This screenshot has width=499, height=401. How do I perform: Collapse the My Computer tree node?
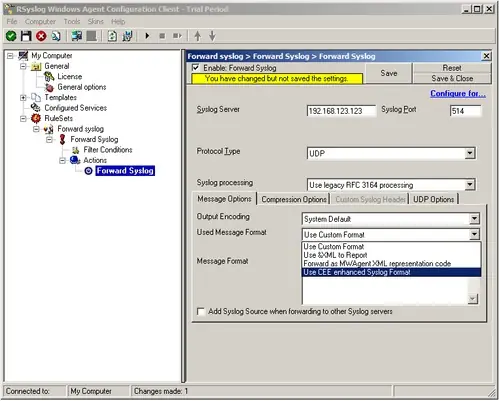[x=10, y=55]
